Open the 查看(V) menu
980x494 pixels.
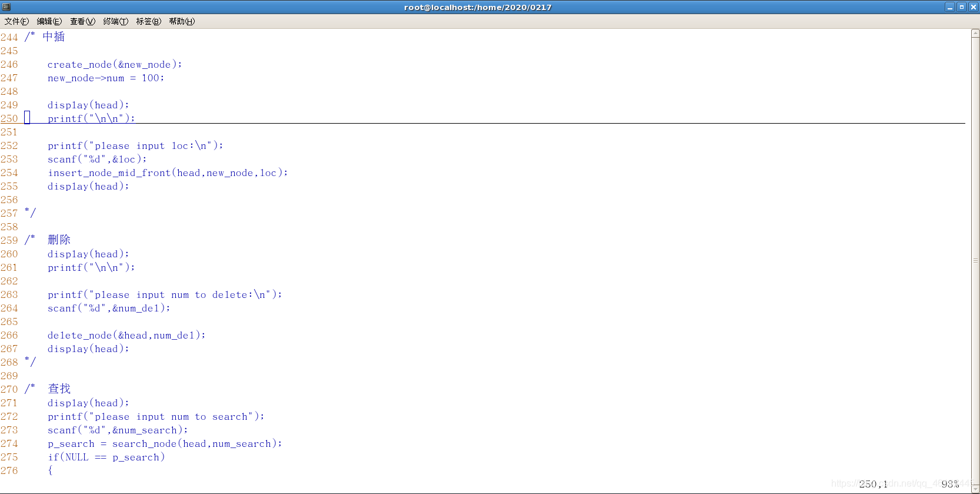click(82, 21)
